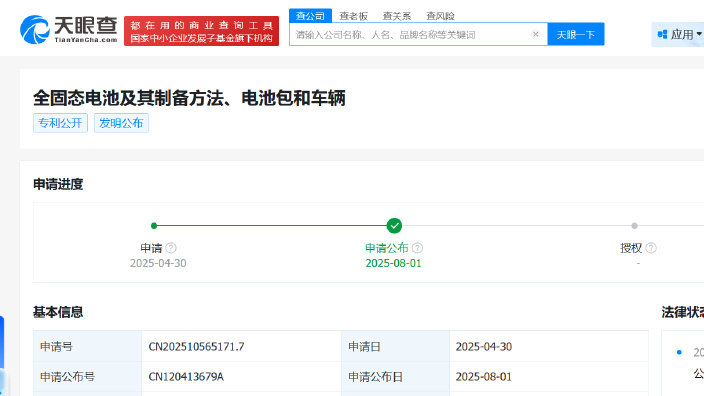Open the TianYanCha logo homepage

coord(69,30)
